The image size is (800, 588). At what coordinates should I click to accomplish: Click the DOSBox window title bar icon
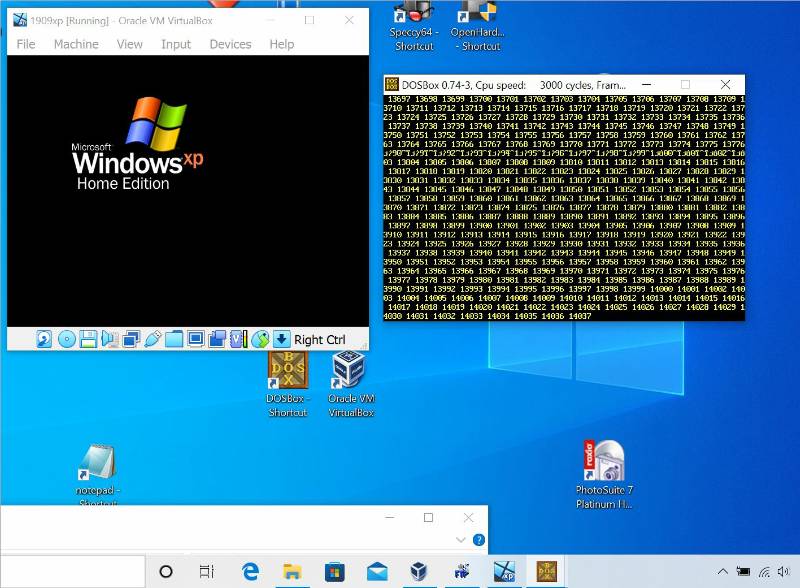(x=391, y=84)
